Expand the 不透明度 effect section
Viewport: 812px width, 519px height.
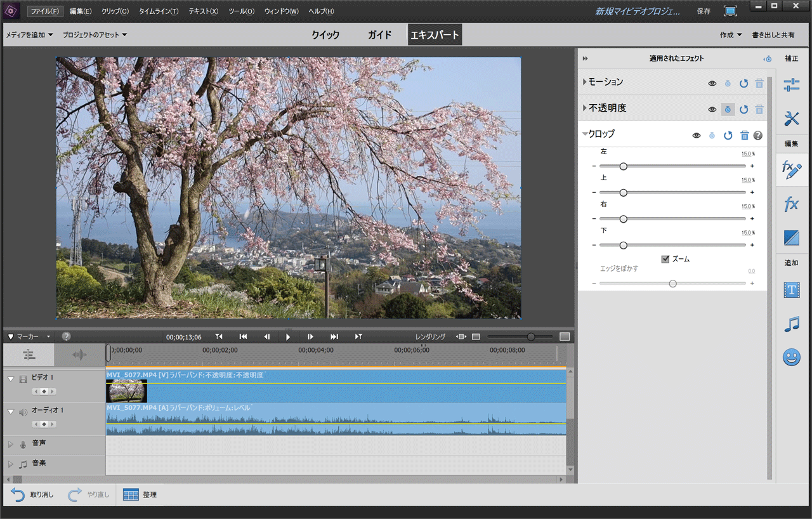pyautogui.click(x=584, y=108)
